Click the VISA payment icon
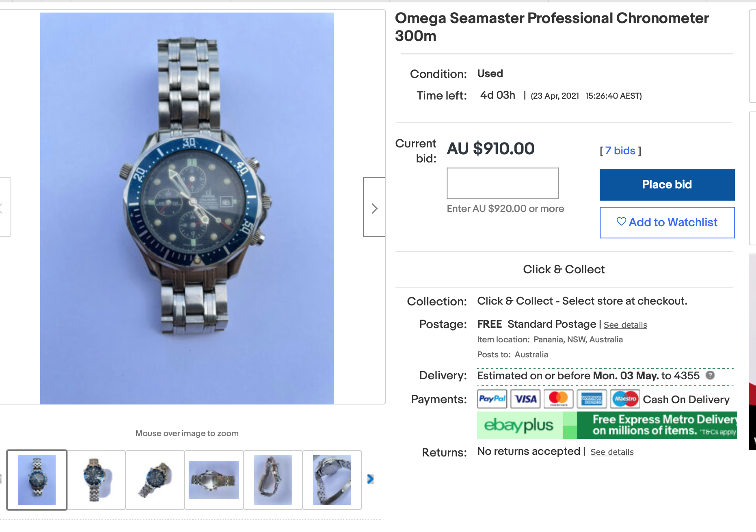 coord(525,399)
